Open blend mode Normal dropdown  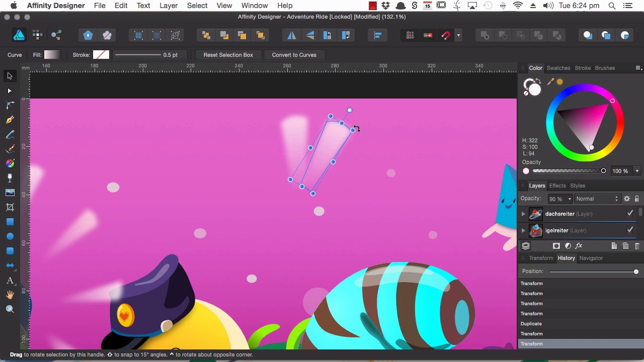click(x=597, y=199)
